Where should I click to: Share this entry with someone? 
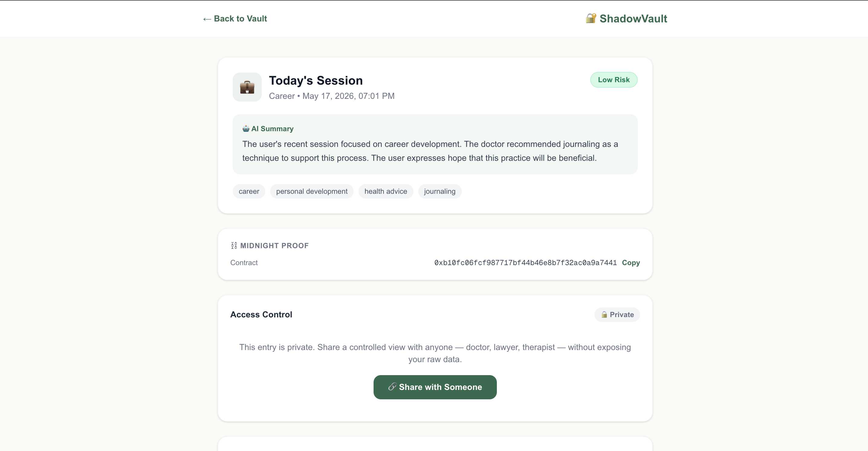pos(435,387)
